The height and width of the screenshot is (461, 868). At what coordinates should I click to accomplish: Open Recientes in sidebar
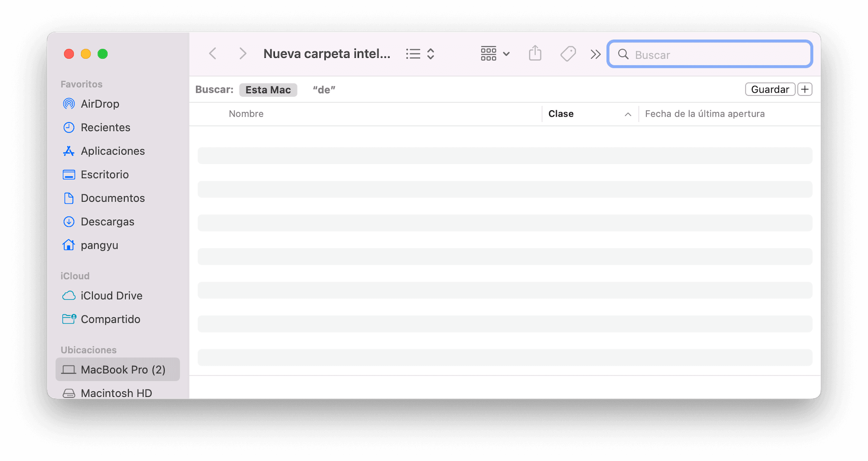click(x=118, y=127)
